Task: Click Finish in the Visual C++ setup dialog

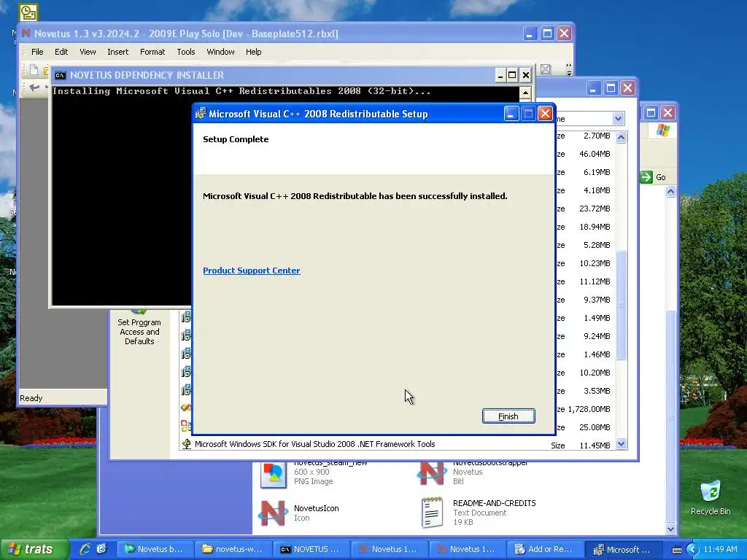Action: click(508, 416)
